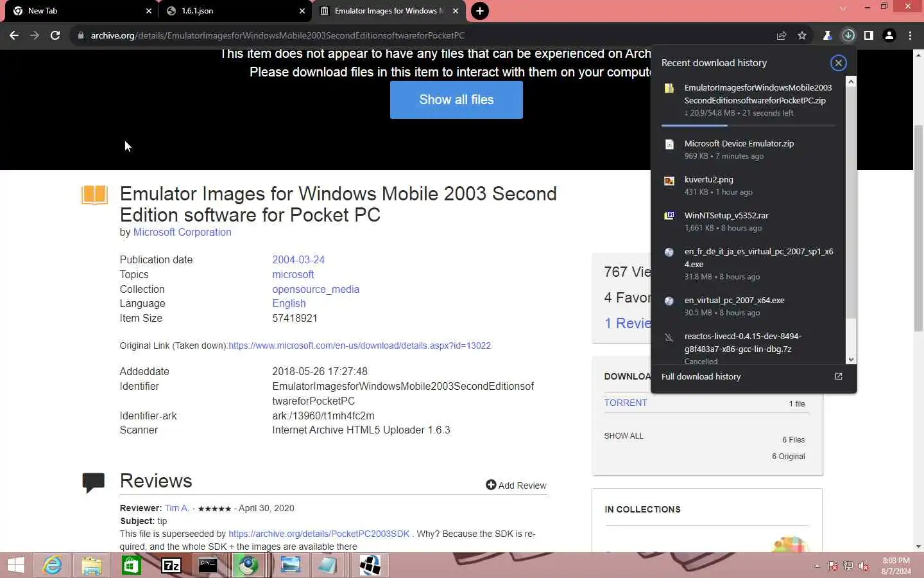Image resolution: width=924 pixels, height=578 pixels.
Task: Click cancelled reactos-livecd download icon
Action: point(669,337)
